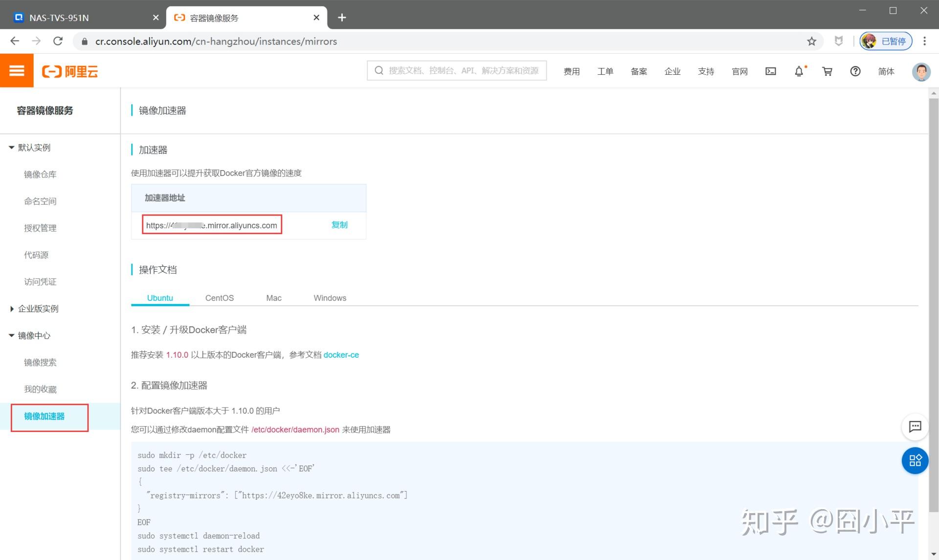This screenshot has height=560, width=939.
Task: Collapse the 镜像中心 section
Action: tap(11, 336)
